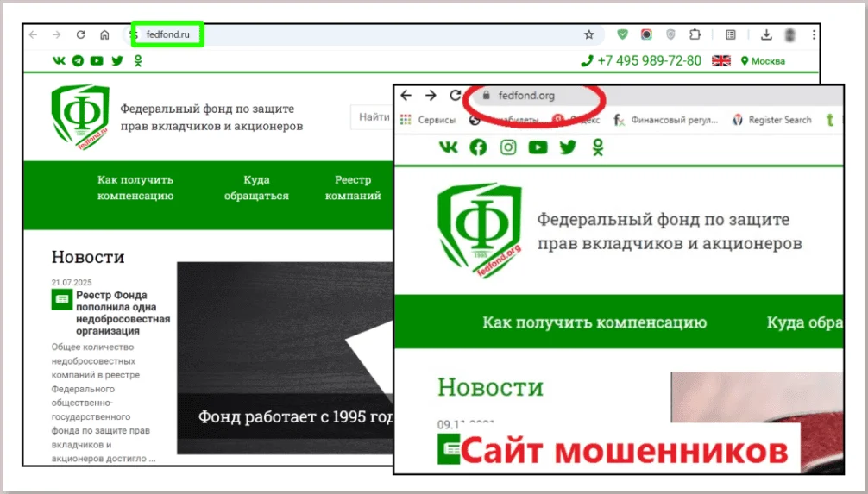The width and height of the screenshot is (868, 494).
Task: Click the back arrow in fedfond.ru window
Action: [33, 34]
